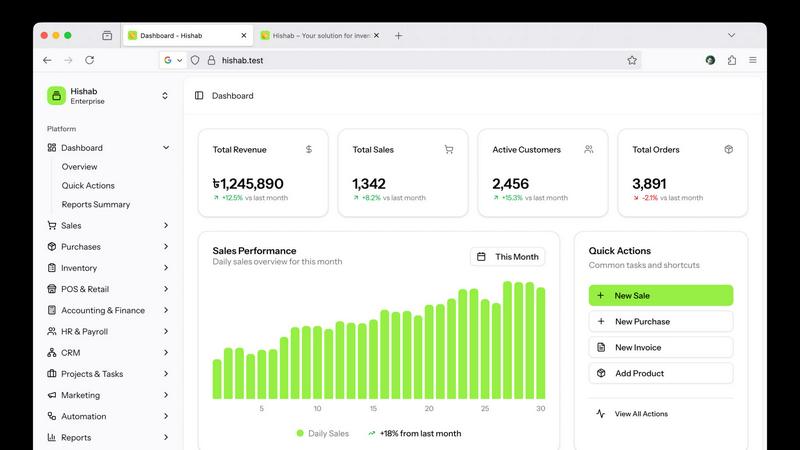Expand the HR & Payroll chevron
The height and width of the screenshot is (450, 800).
point(166,332)
